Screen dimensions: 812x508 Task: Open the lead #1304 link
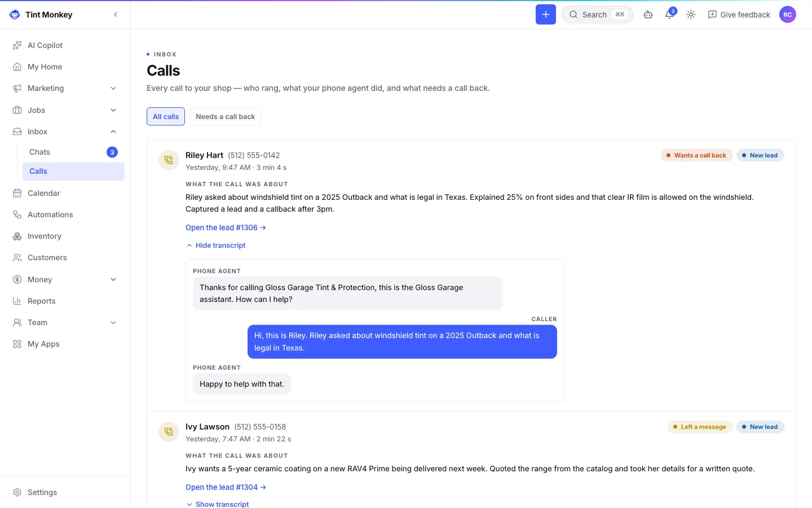pos(226,487)
